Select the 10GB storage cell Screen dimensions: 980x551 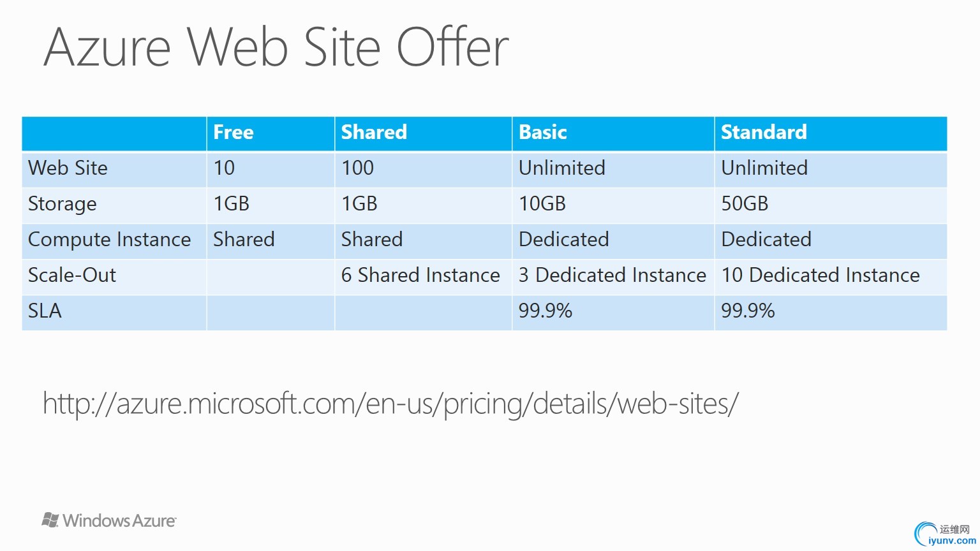[x=612, y=205]
